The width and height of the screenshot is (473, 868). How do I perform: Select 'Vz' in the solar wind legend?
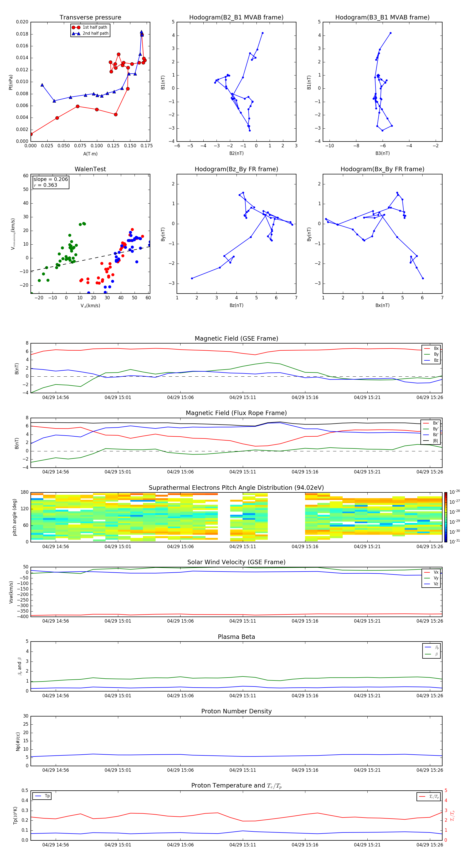[431, 584]
